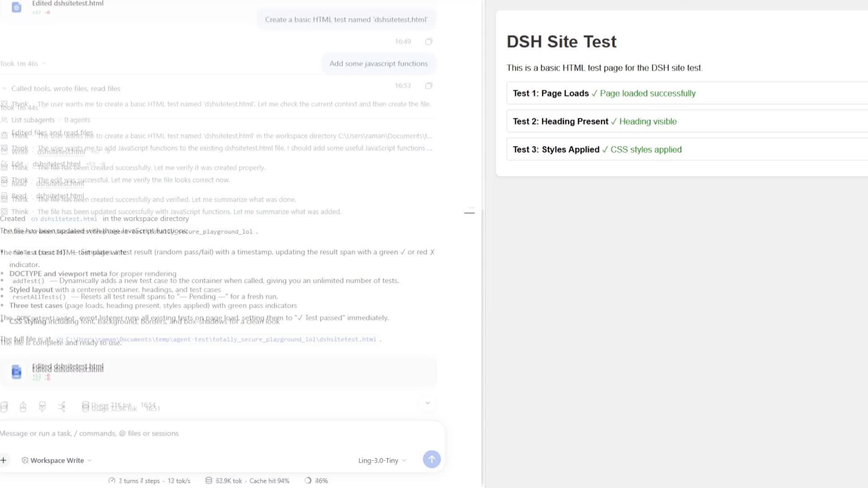Jump to bottom with chevron-down button

(427, 403)
